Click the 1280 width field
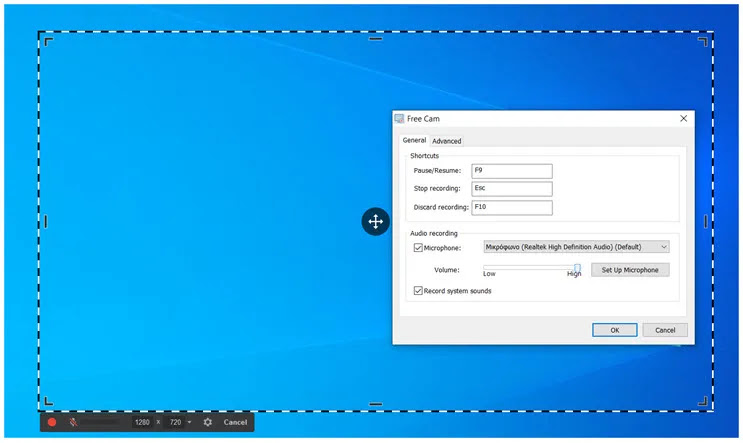 142,422
